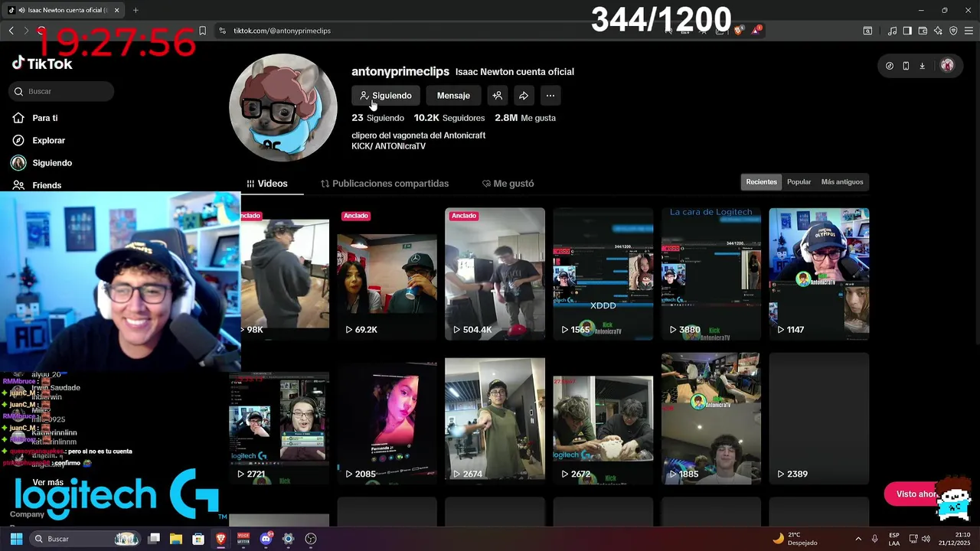Open the XDDD video with 1565 views

pos(603,274)
